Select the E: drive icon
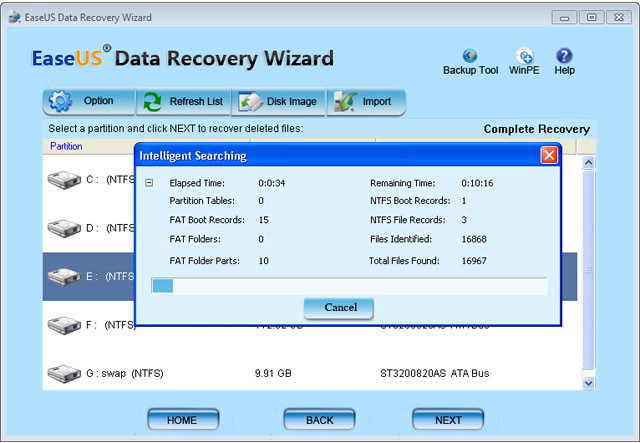Image resolution: width=640 pixels, height=443 pixels. [64, 277]
